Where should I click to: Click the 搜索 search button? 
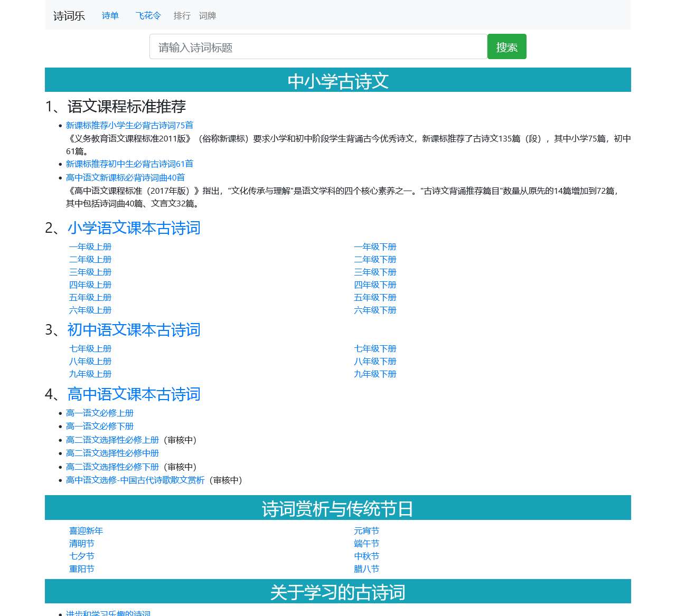point(506,46)
